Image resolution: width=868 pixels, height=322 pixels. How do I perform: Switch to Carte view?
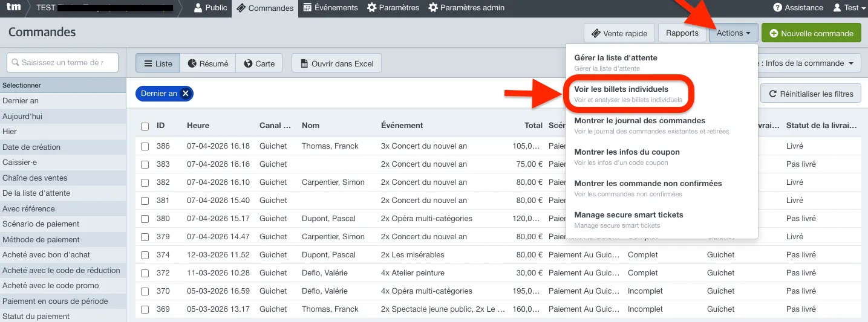pyautogui.click(x=259, y=63)
